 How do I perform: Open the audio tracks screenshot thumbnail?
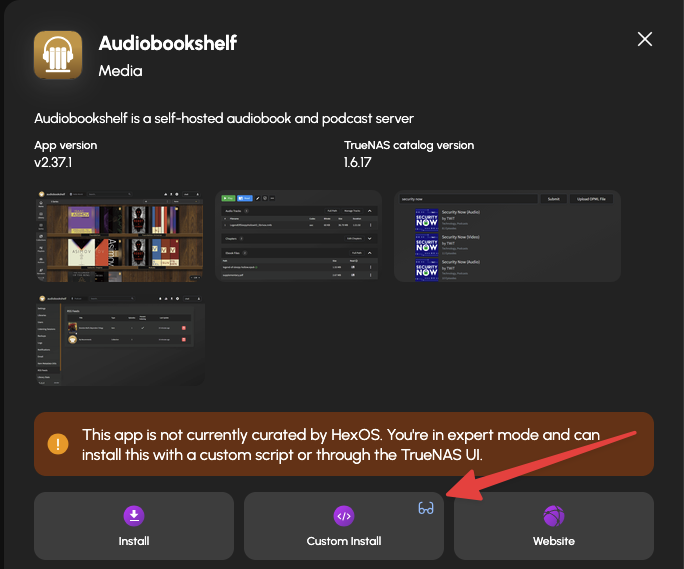coord(298,235)
